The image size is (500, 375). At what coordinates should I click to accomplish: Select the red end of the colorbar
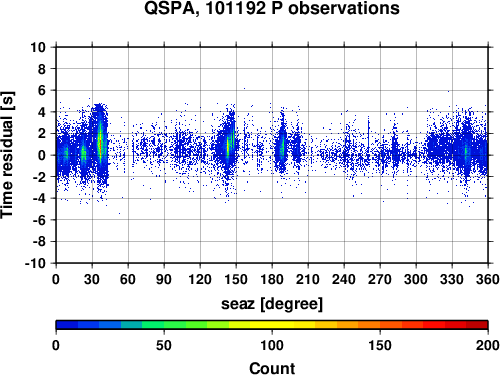point(477,325)
